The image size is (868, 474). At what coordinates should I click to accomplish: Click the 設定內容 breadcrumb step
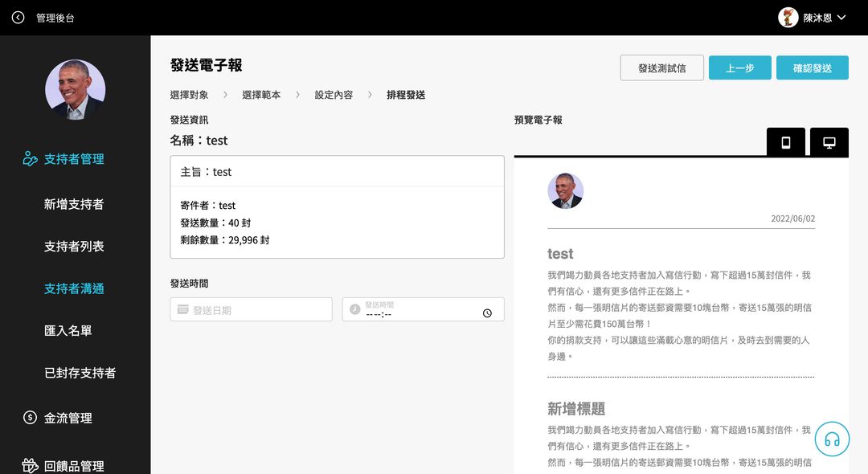(x=334, y=95)
